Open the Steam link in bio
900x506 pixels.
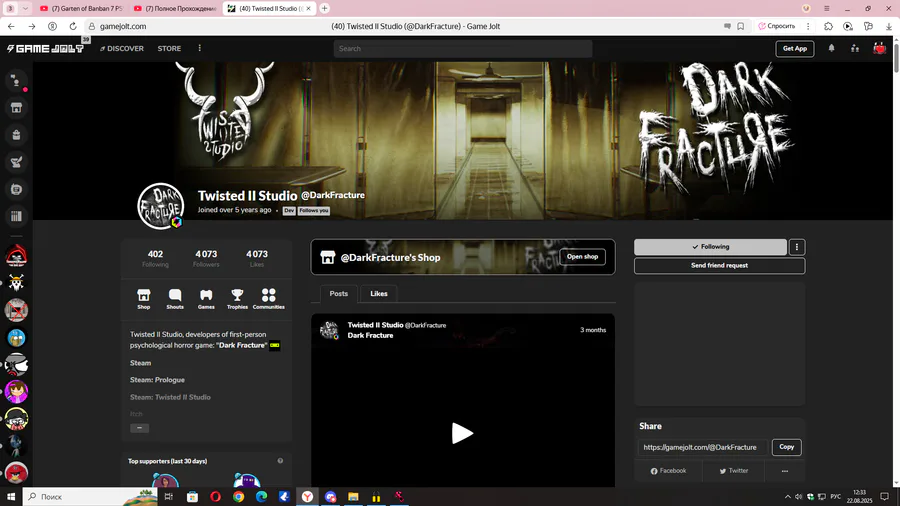[x=141, y=363]
